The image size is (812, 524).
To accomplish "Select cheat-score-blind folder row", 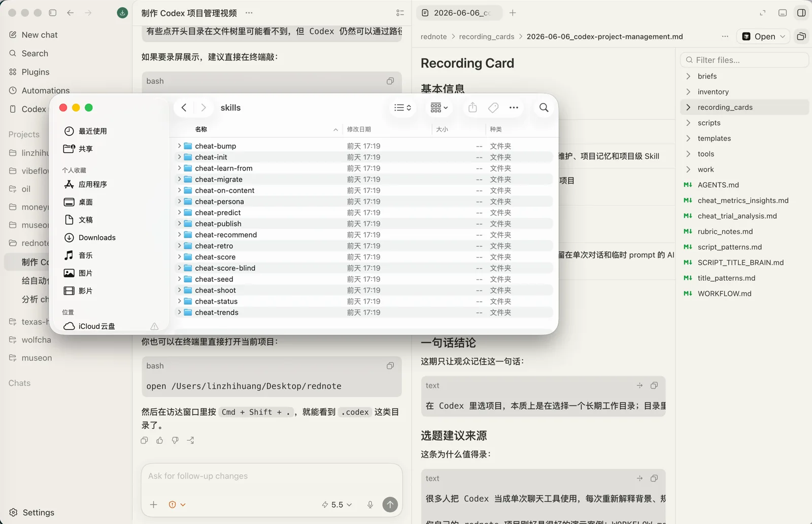I will tap(364, 268).
